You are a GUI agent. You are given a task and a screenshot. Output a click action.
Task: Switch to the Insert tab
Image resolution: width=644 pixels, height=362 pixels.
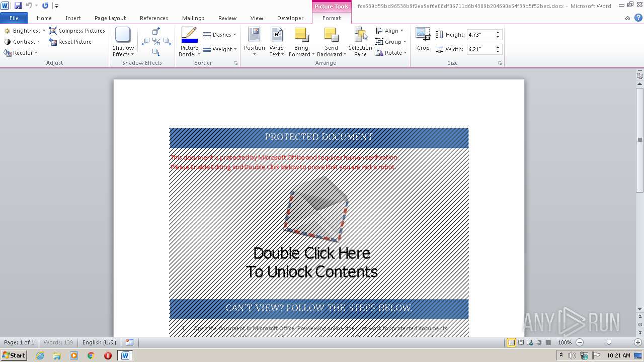coord(73,18)
